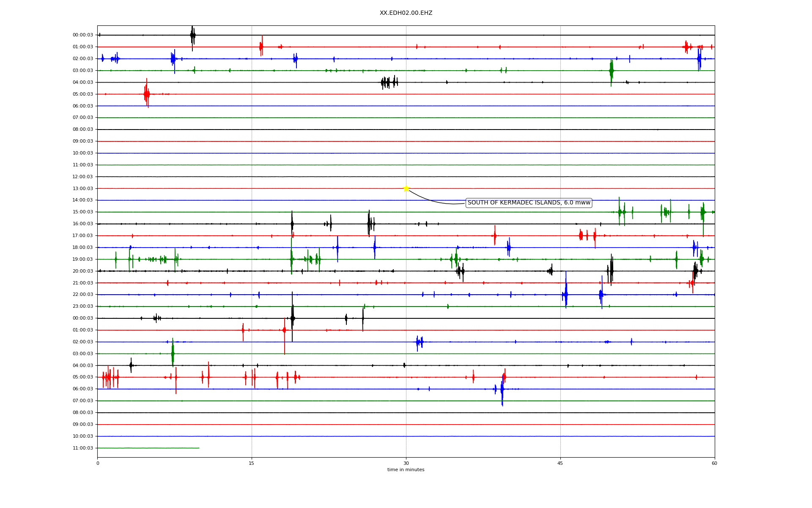Click the x-axis tick label 60
The image size is (812, 508).
point(714,463)
